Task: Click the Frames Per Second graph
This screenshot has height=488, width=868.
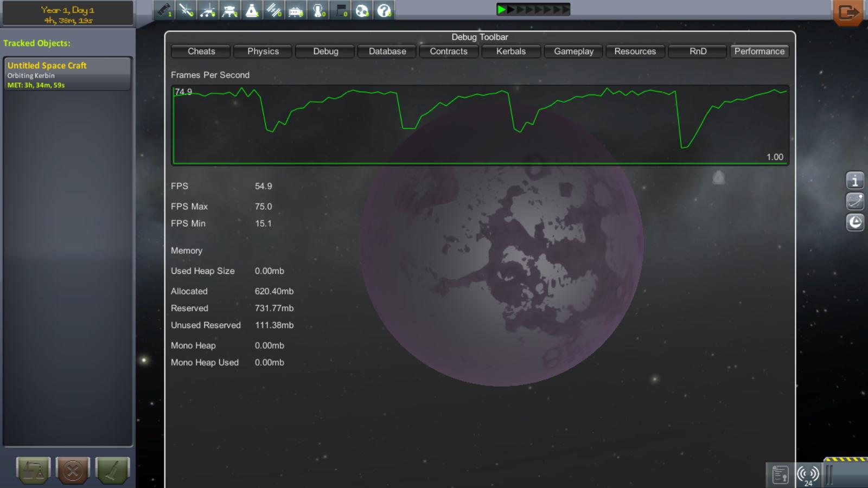Action: 480,125
